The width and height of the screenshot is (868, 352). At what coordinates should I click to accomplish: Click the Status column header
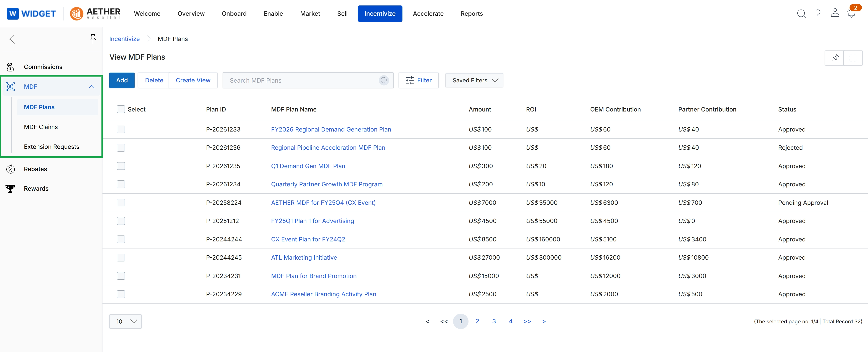tap(787, 109)
